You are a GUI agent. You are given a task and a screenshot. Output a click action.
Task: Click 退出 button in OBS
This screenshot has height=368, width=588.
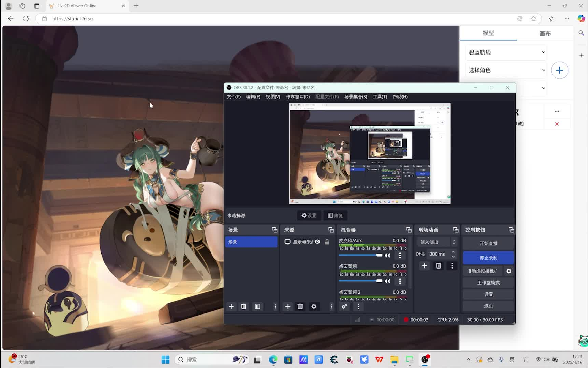(x=488, y=306)
